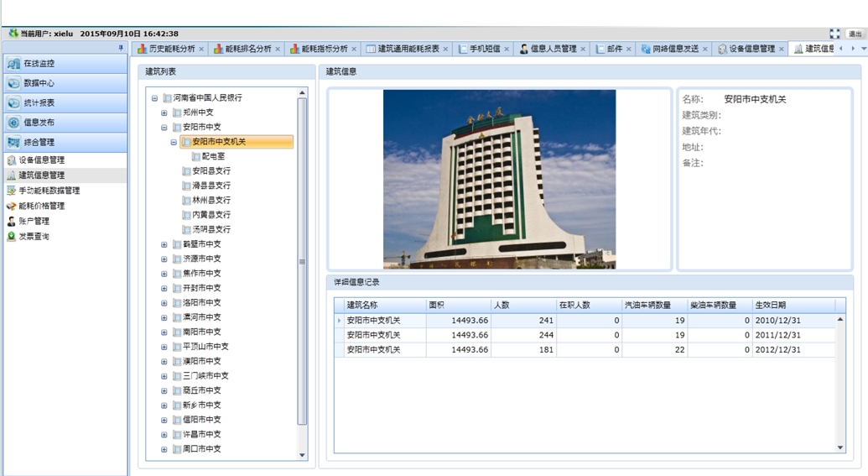Switch to the 网络信息发送 tab
Image resolution: width=868 pixels, height=476 pixels.
coord(674,50)
